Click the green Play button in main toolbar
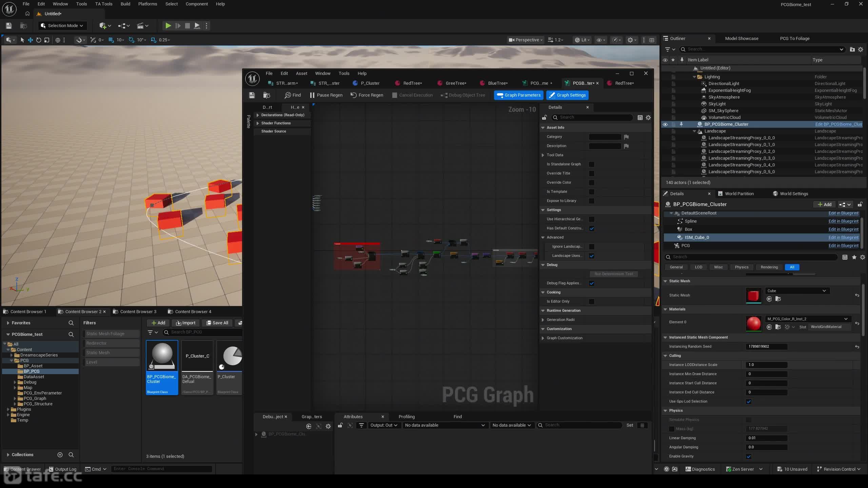Screen dimensions: 868x488 (168, 26)
